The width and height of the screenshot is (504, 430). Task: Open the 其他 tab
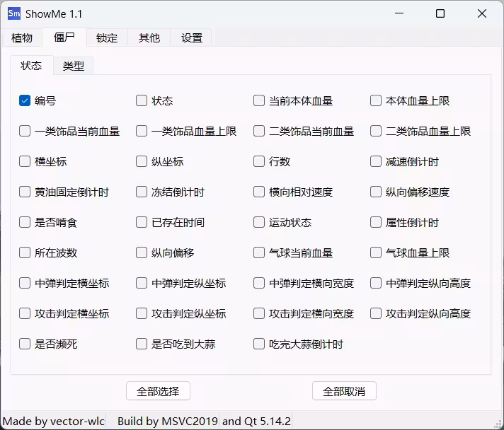point(149,38)
